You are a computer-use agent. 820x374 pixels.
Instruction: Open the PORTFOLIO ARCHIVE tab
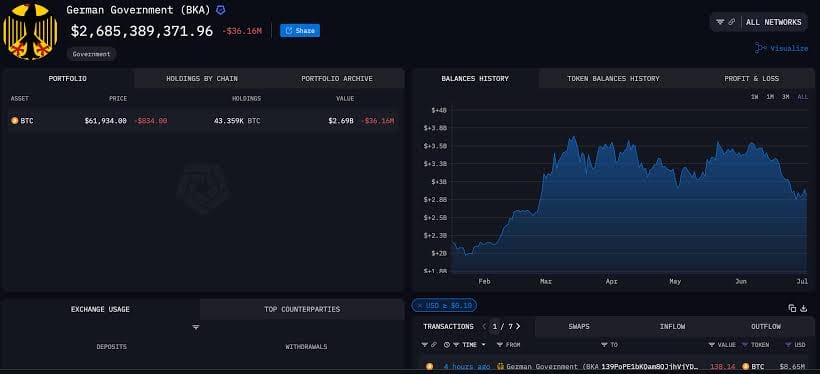click(337, 78)
